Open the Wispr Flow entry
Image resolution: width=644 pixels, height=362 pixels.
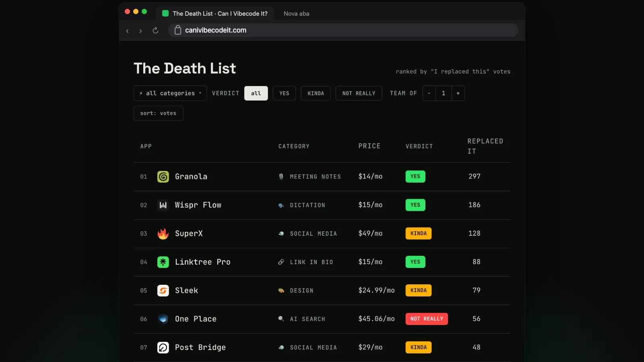point(322,205)
